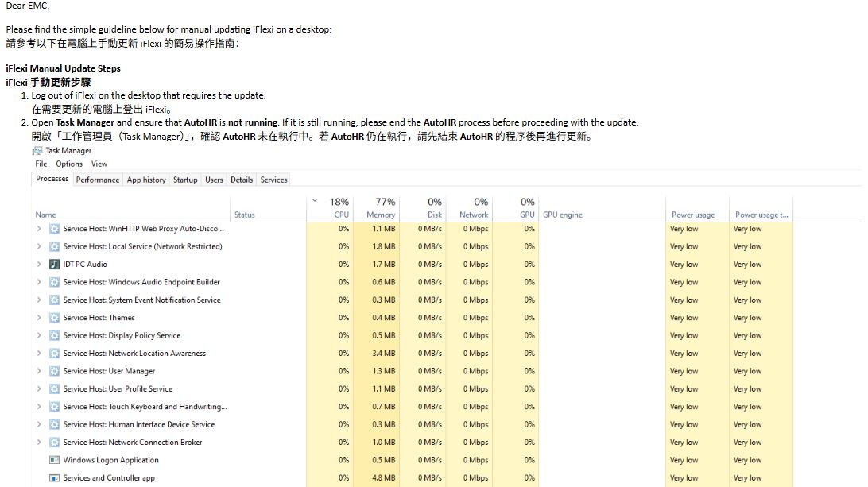Click the IDT PC Audio music note icon
This screenshot has width=868, height=487.
[x=54, y=264]
